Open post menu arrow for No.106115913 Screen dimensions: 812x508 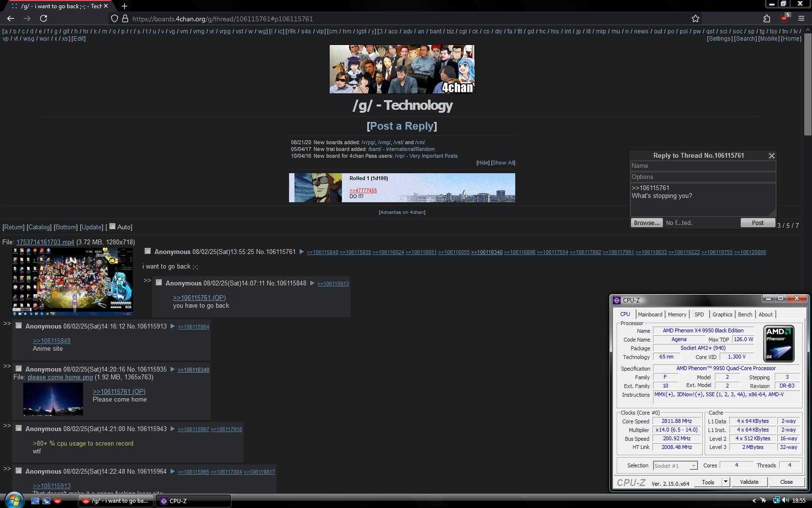173,326
